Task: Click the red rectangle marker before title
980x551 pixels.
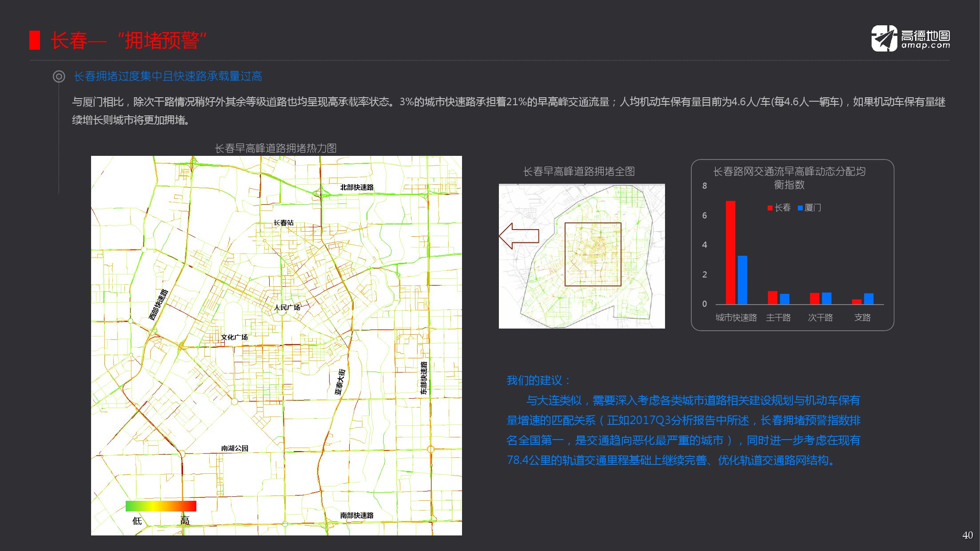Action: (34, 40)
